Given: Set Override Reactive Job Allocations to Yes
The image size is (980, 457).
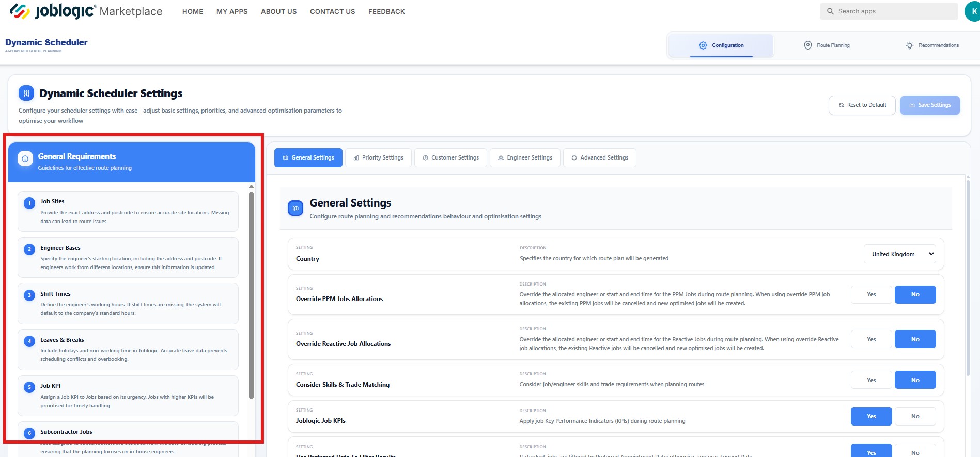Looking at the screenshot, I should (x=872, y=339).
